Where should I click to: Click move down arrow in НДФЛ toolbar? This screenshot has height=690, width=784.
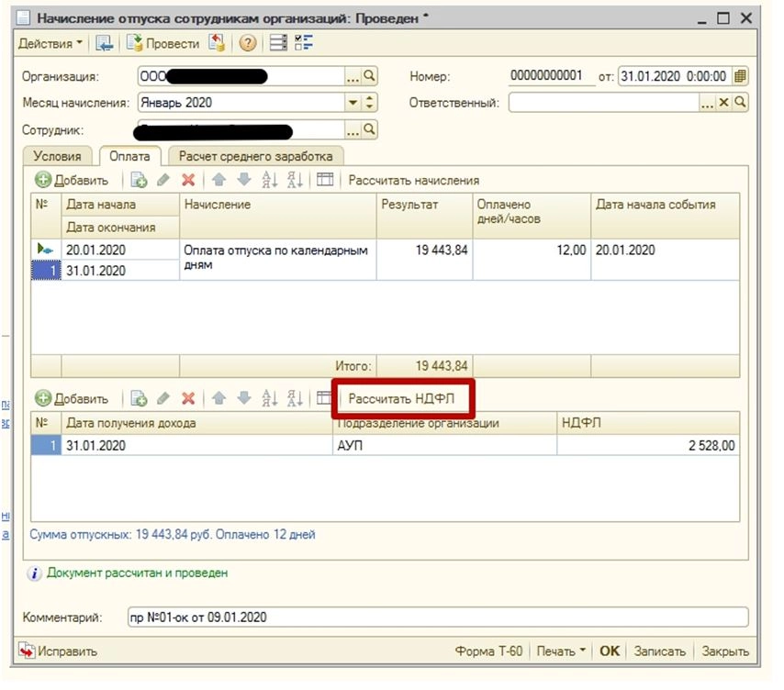pos(243,397)
